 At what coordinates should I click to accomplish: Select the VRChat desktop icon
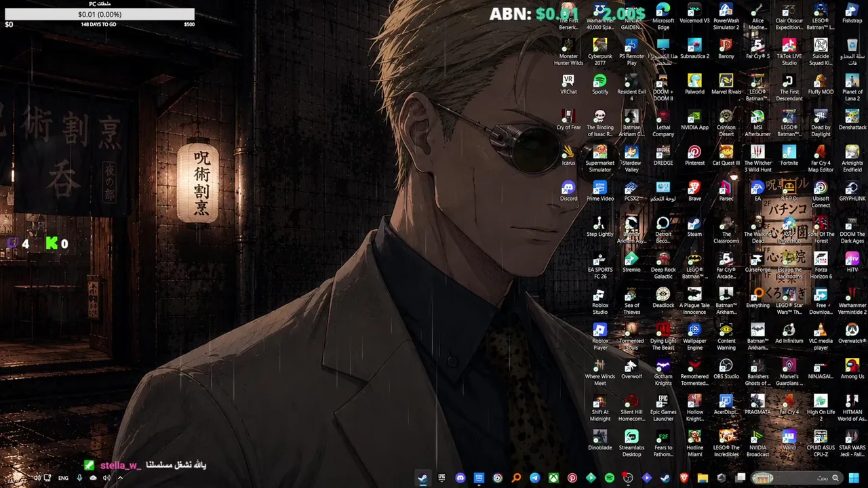(568, 85)
